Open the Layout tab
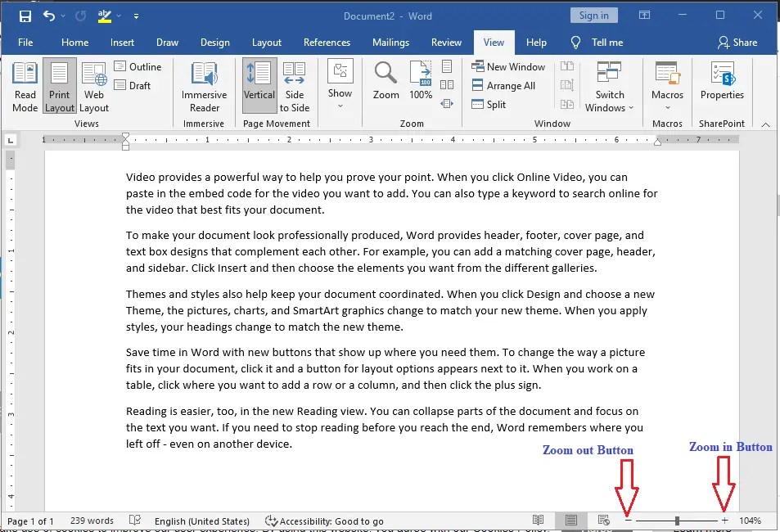The width and height of the screenshot is (780, 532). pos(266,43)
